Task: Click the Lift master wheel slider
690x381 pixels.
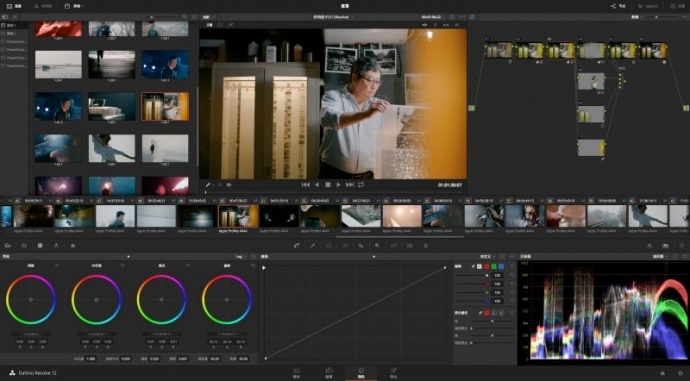Action: (31, 334)
